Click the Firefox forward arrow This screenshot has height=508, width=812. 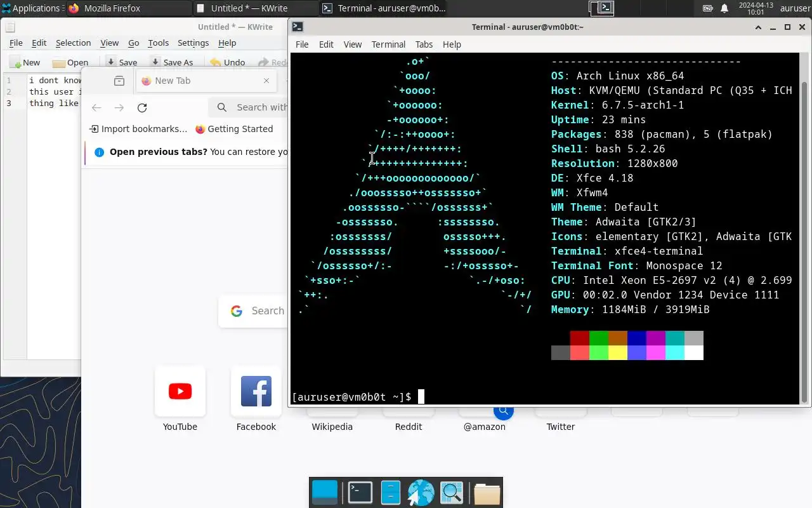(119, 107)
